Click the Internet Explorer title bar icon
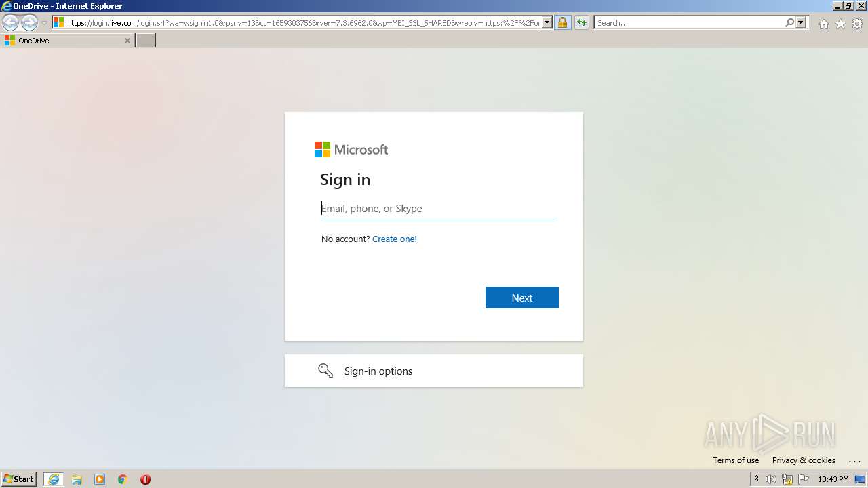 [7, 6]
